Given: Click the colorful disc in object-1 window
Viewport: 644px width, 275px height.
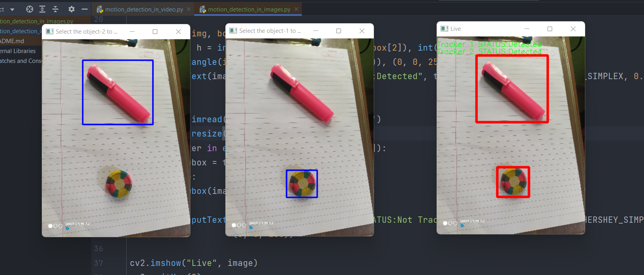Looking at the screenshot, I should coord(302,184).
